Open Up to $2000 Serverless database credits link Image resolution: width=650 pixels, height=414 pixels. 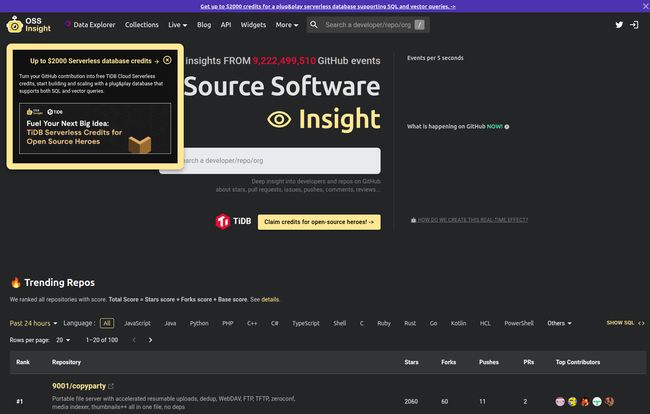(x=95, y=61)
